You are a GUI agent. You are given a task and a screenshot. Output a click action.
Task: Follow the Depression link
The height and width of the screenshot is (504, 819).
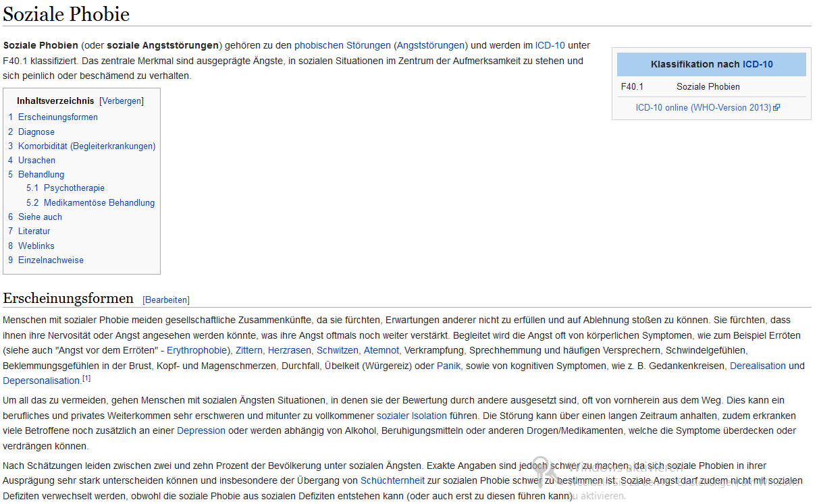201,430
